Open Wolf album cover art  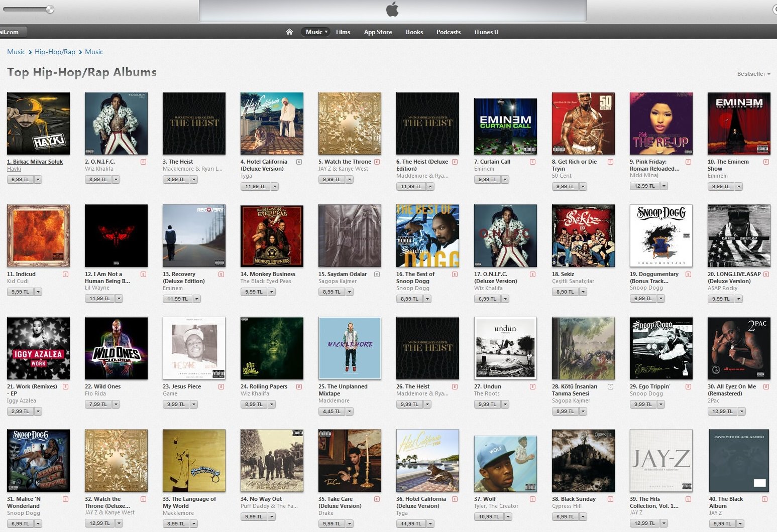[x=505, y=464]
